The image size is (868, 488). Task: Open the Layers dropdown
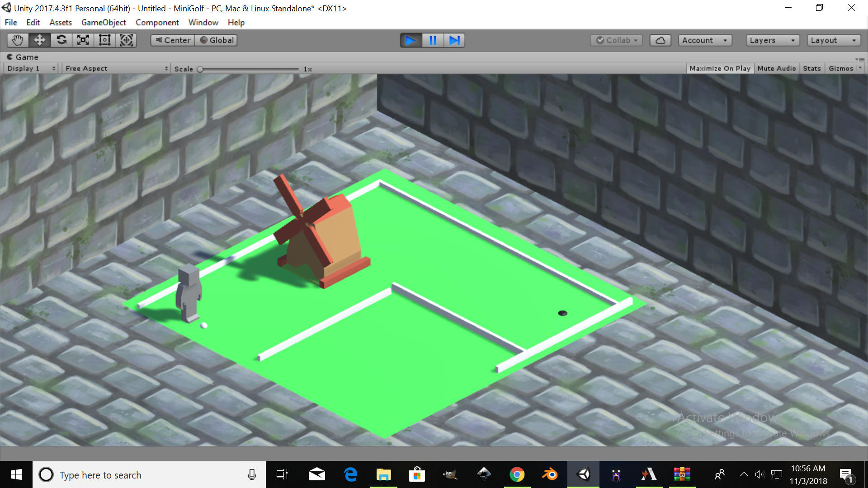[x=773, y=40]
